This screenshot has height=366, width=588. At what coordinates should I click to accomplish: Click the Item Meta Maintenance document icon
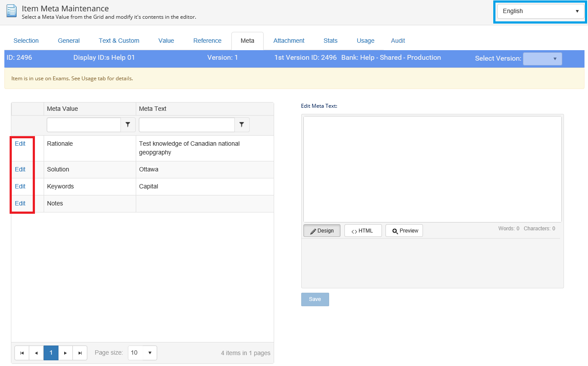(x=12, y=11)
